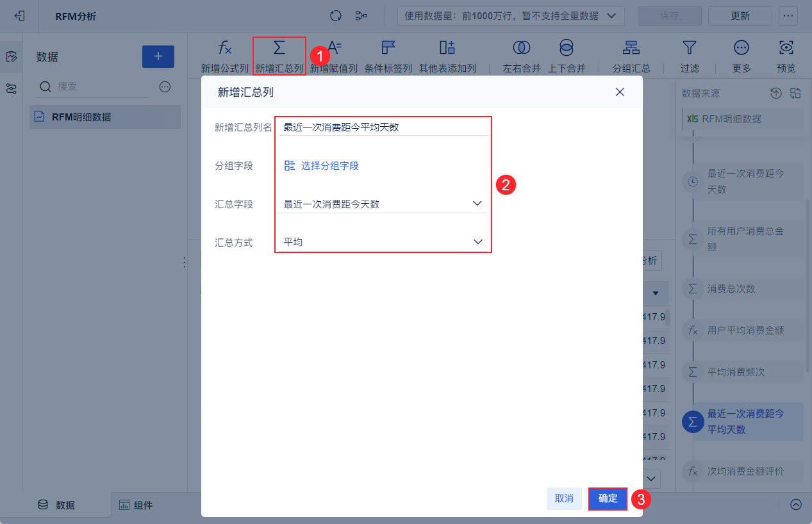
Task: Open the 分组汇总 tool
Action: click(x=631, y=56)
